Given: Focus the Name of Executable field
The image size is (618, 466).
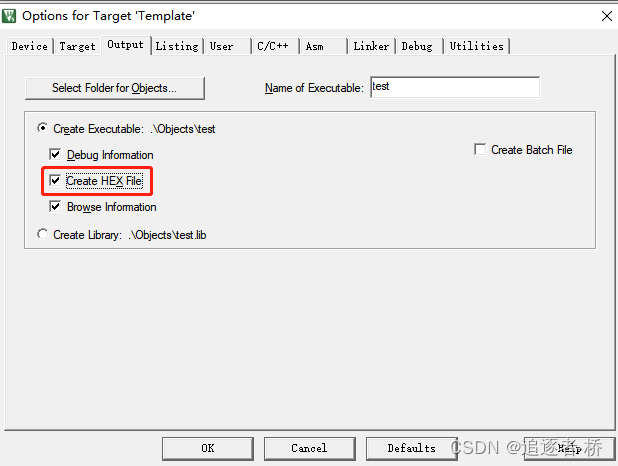Looking at the screenshot, I should tap(455, 87).
